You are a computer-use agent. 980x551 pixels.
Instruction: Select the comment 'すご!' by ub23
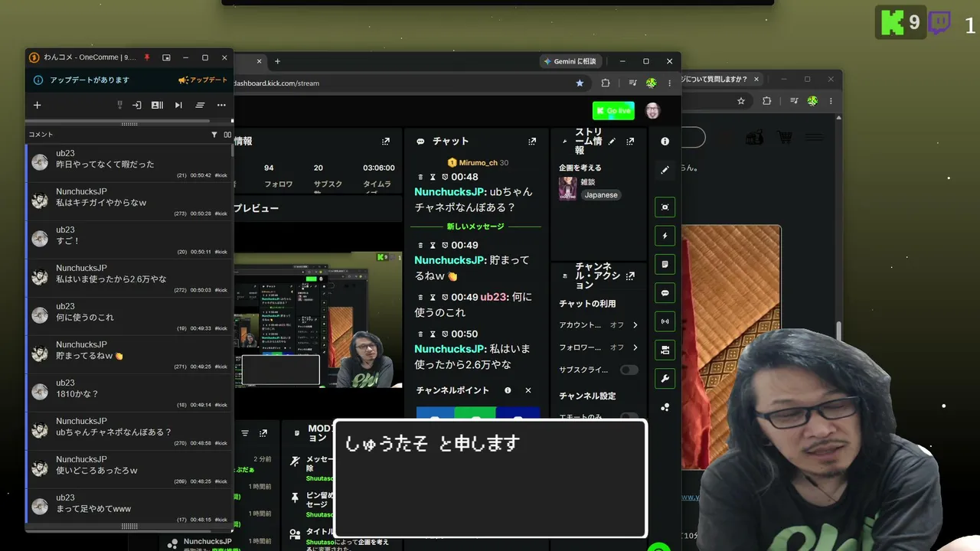pyautogui.click(x=129, y=240)
